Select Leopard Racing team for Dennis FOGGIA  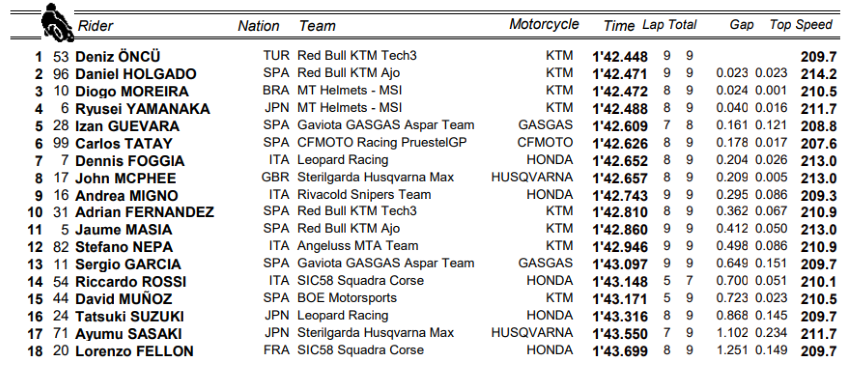pos(343,160)
